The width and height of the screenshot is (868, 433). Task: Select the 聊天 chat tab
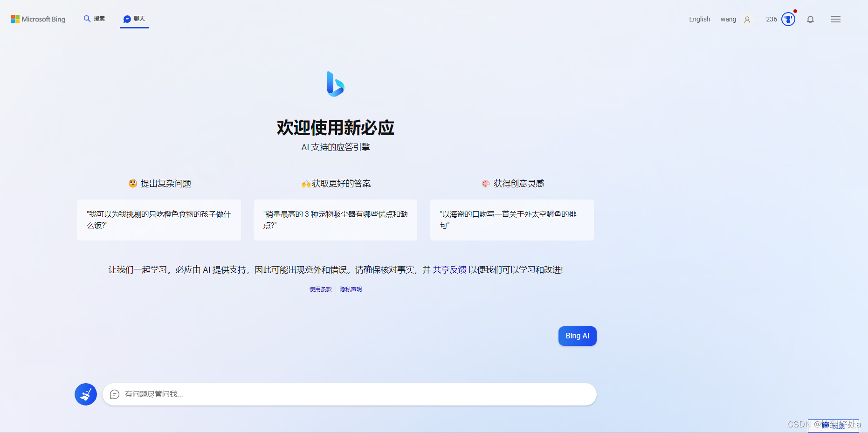tap(134, 19)
